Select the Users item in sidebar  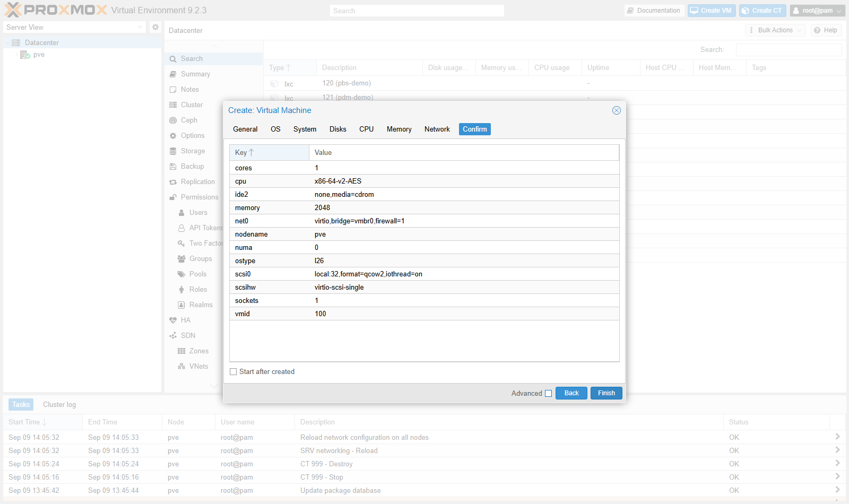[x=198, y=213]
